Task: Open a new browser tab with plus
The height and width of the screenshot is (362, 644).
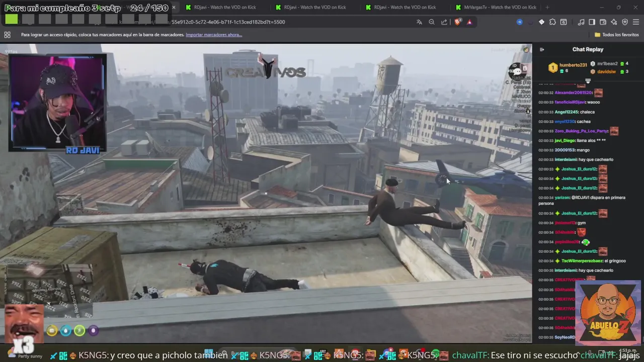Action: coord(547,8)
